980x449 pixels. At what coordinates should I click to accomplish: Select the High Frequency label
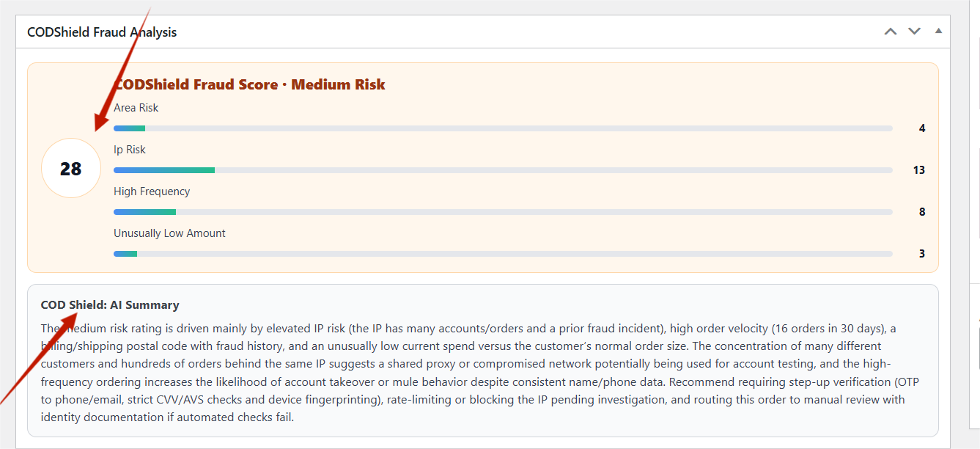tap(152, 191)
